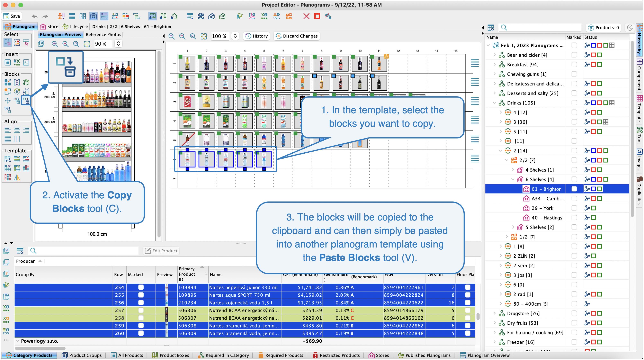The height and width of the screenshot is (360, 644).
Task: Click the undo arrow icon
Action: (35, 17)
